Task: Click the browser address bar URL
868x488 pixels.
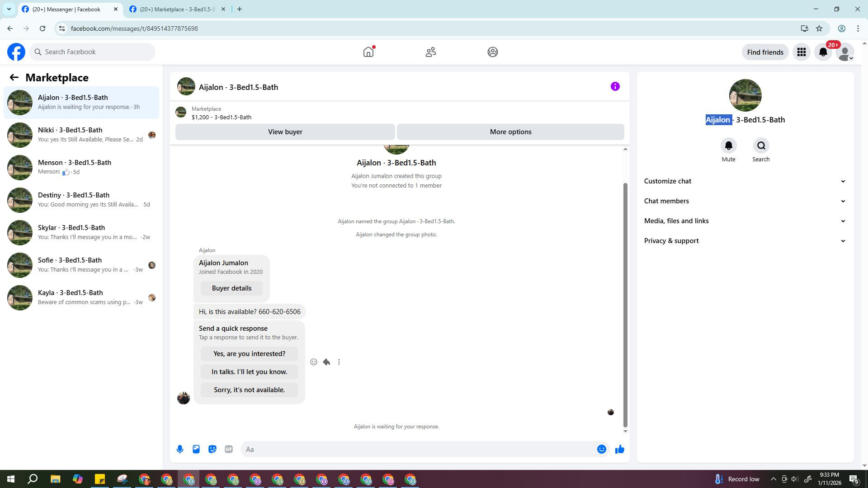Action: point(134,28)
